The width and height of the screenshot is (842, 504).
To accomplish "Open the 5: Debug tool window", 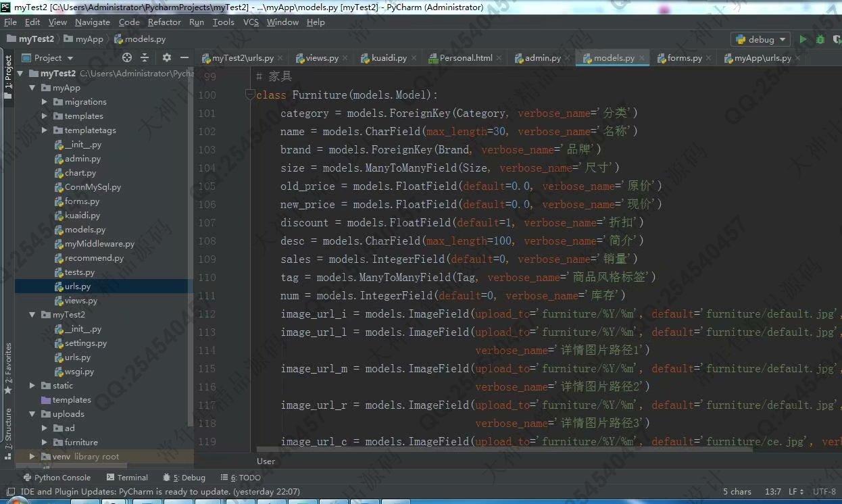I will pyautogui.click(x=184, y=478).
